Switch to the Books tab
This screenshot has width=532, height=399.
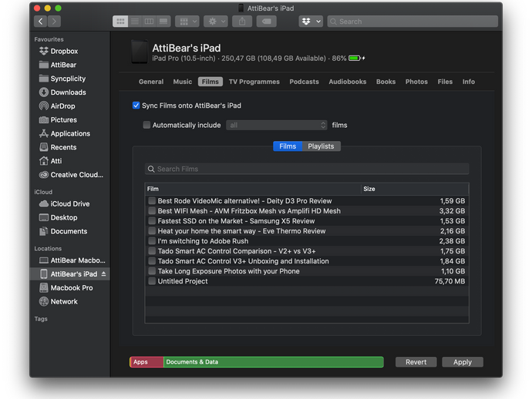(x=386, y=82)
